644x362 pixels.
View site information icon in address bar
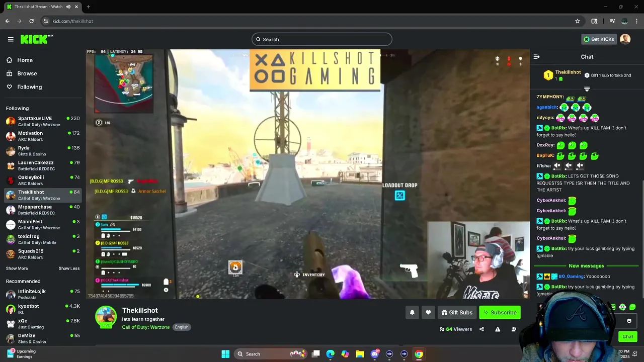46,21
